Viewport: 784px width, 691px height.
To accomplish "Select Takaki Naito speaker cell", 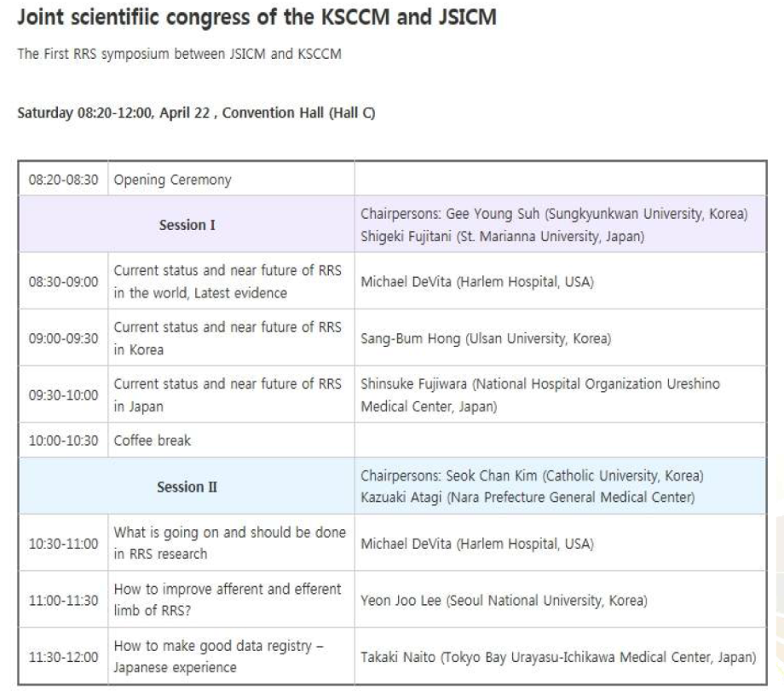I will (558, 657).
